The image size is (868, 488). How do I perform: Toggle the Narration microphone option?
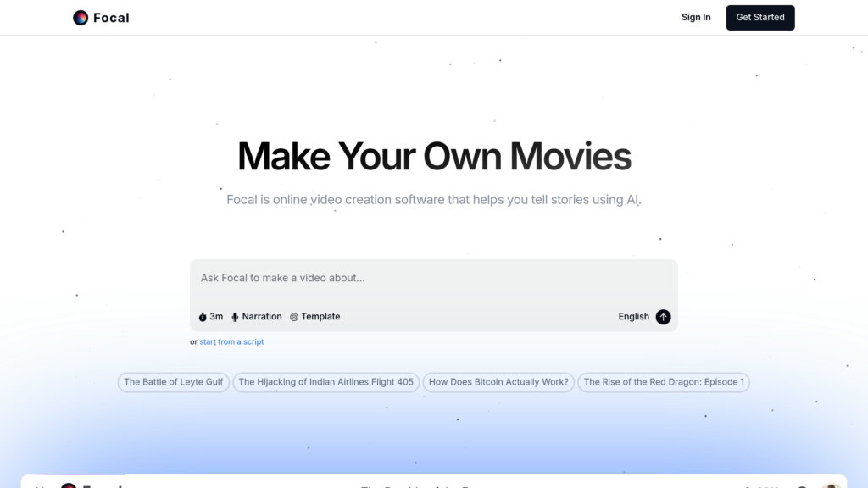[257, 317]
